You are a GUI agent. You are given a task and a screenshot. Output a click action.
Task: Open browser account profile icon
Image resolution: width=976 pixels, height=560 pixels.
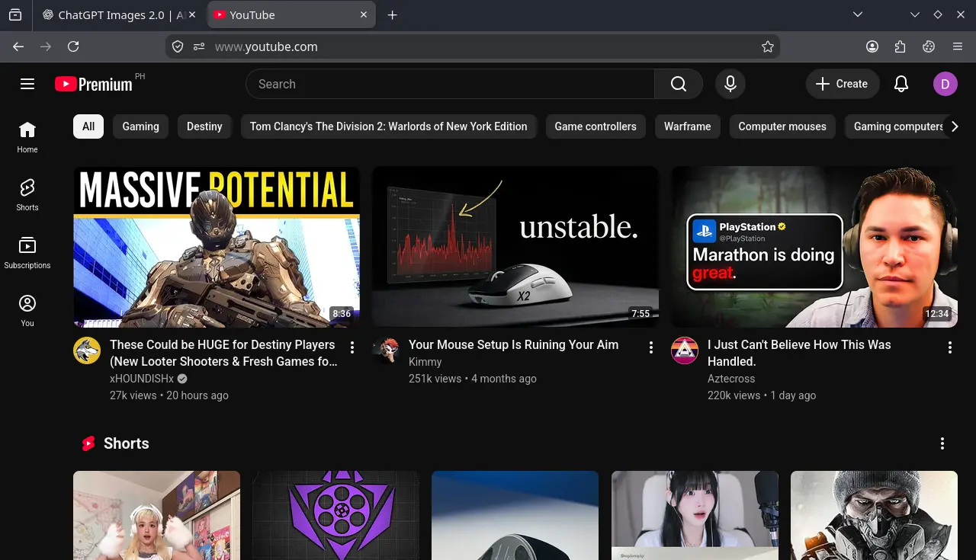click(x=872, y=46)
